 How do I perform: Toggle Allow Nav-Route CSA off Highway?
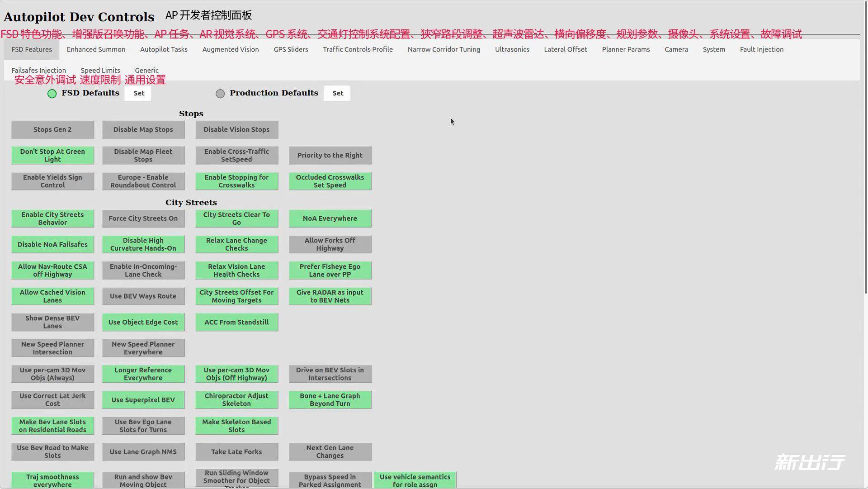point(52,270)
